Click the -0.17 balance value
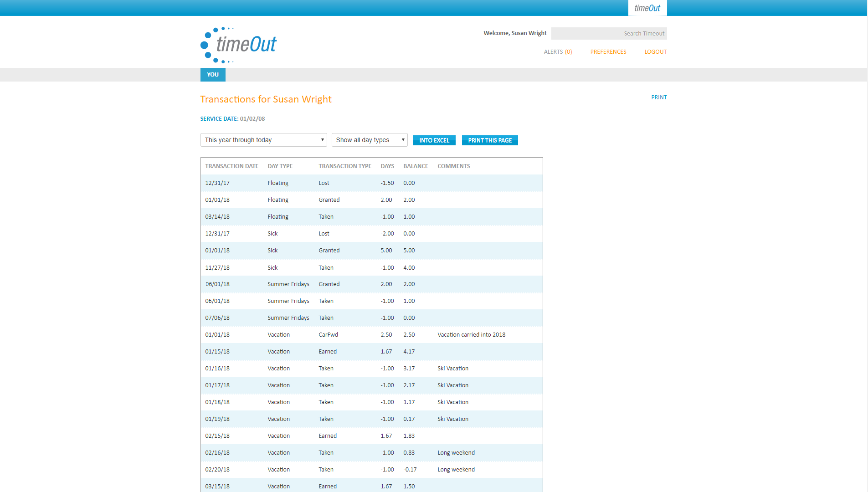 pos(410,470)
